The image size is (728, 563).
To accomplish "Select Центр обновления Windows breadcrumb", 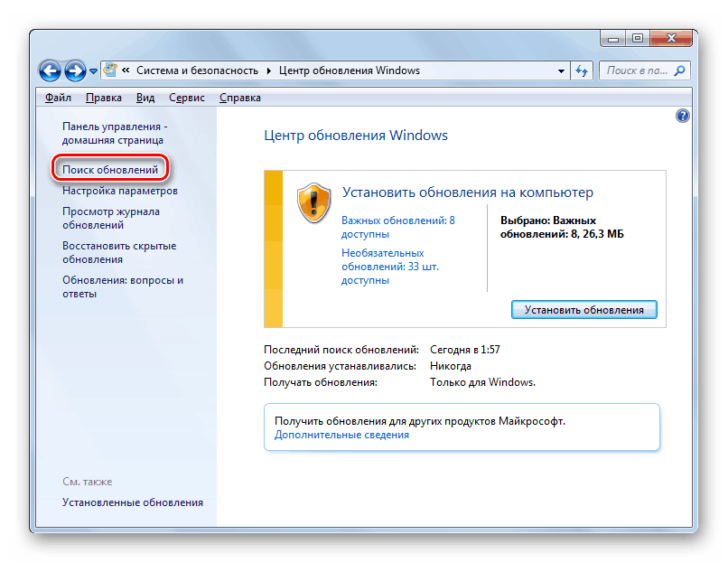I will pos(350,70).
